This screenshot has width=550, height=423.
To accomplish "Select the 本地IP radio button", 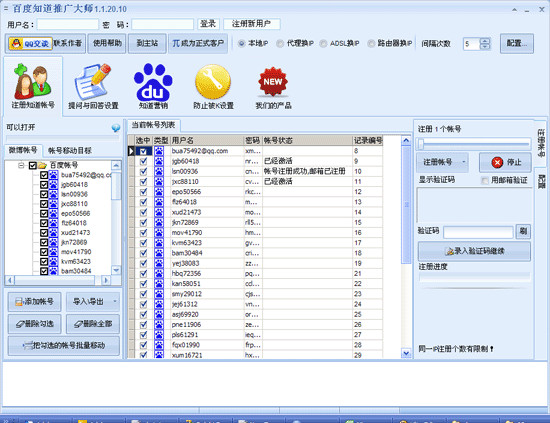I will [241, 43].
